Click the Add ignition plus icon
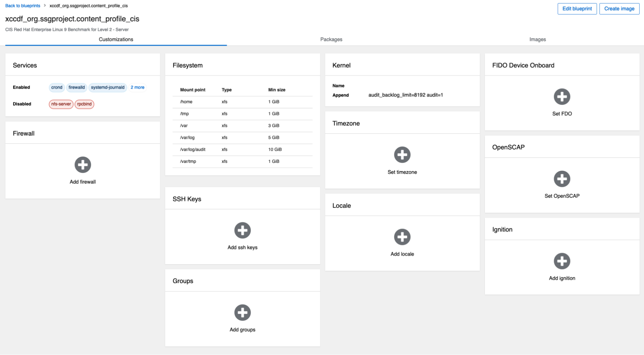The image size is (644, 355). coord(562,261)
